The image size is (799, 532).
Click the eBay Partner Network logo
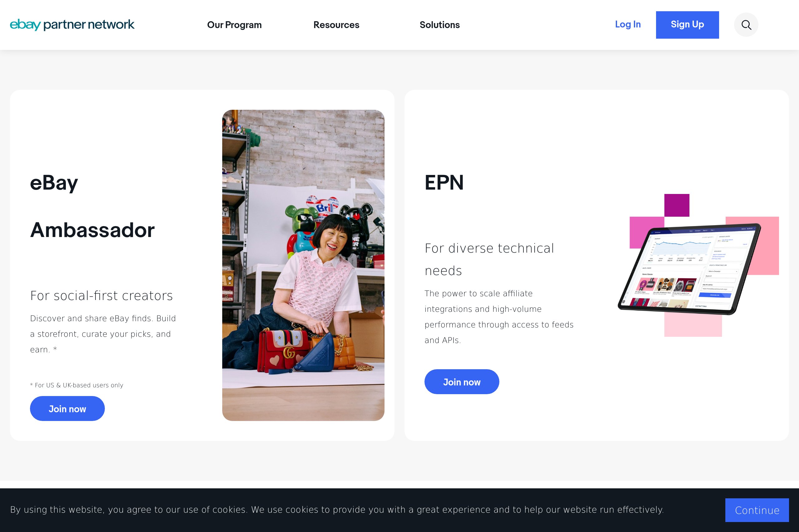tap(72, 24)
